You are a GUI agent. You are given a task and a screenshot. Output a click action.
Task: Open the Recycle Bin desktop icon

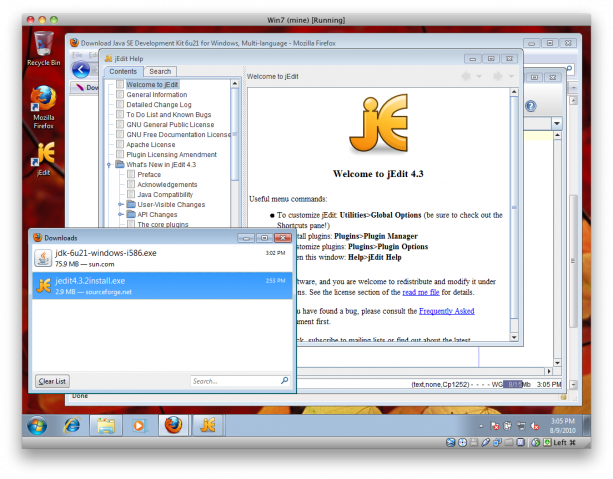(x=44, y=48)
